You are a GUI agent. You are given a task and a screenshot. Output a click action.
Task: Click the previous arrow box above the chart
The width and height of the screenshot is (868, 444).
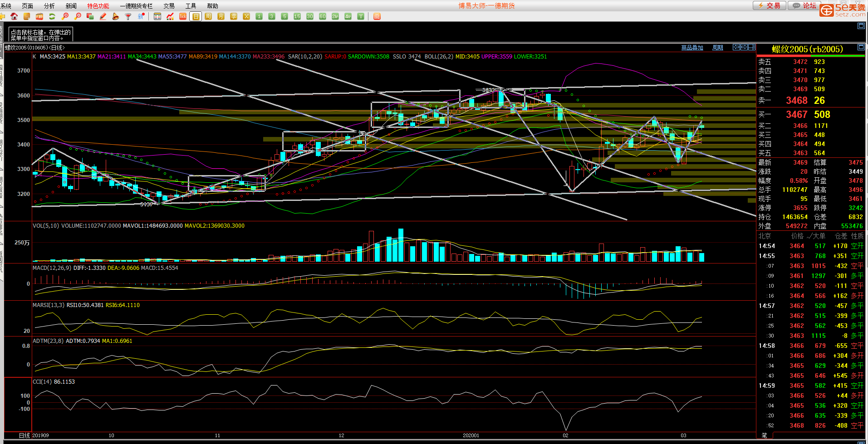[x=737, y=47]
